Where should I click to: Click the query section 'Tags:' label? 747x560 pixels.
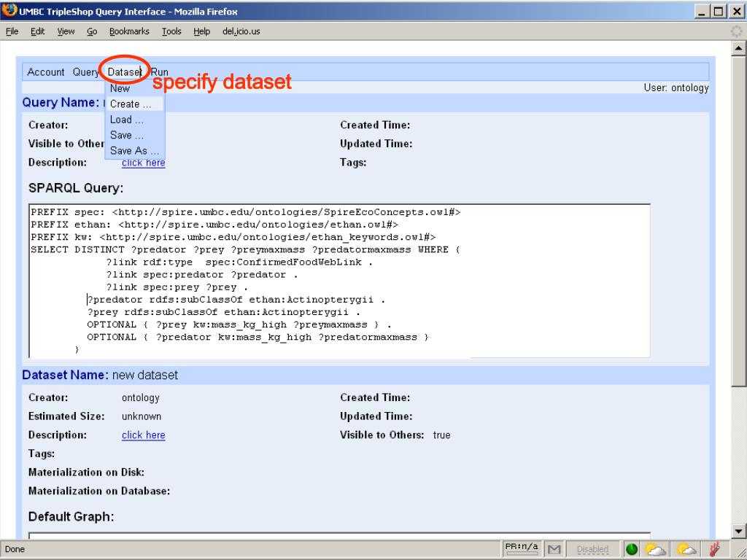pos(353,163)
